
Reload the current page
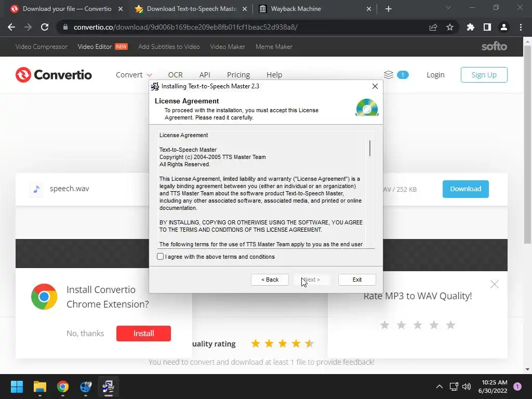[45, 27]
